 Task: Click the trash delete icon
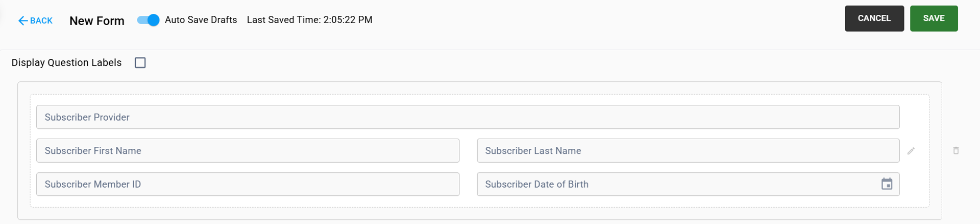[955, 151]
